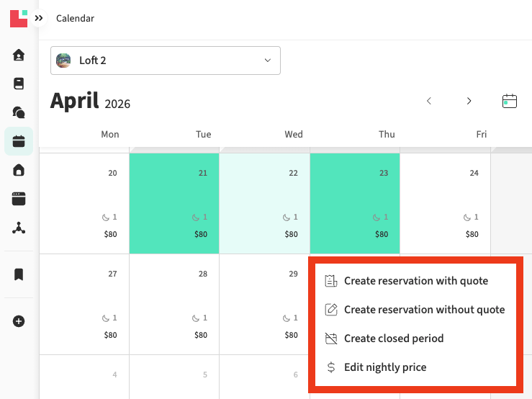Open the bookmark icon in sidebar

click(x=19, y=274)
